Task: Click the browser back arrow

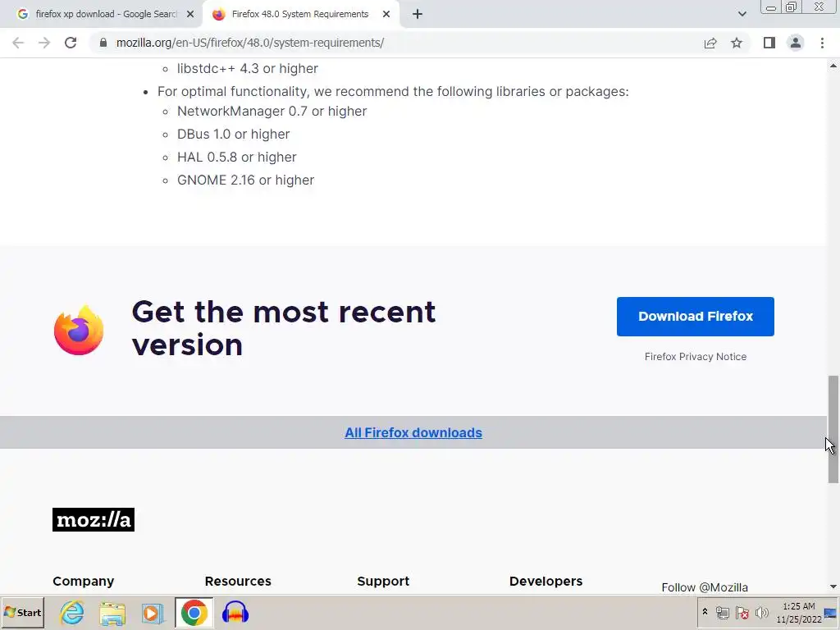Action: [18, 43]
